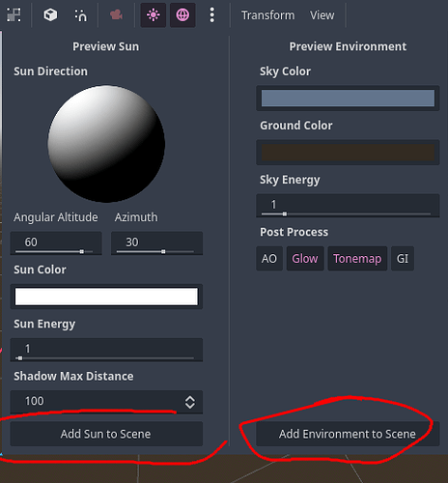Screen dimensions: 448x483
Task: Click the Angular Altitude slider field
Action: pyautogui.click(x=56, y=243)
